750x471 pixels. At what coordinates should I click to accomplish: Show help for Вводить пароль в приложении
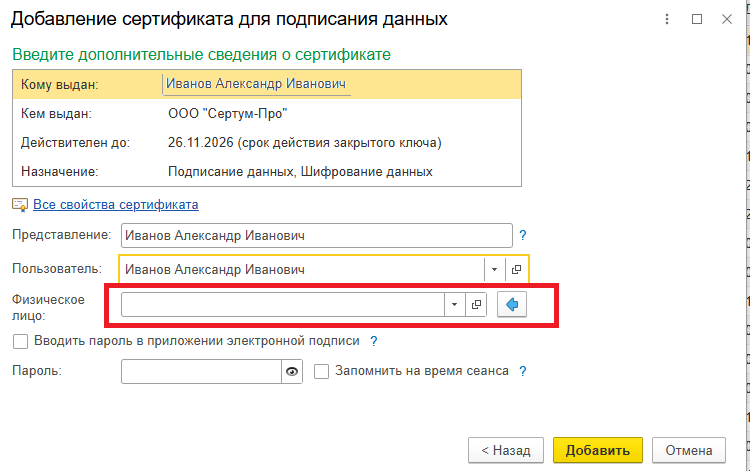(x=374, y=341)
